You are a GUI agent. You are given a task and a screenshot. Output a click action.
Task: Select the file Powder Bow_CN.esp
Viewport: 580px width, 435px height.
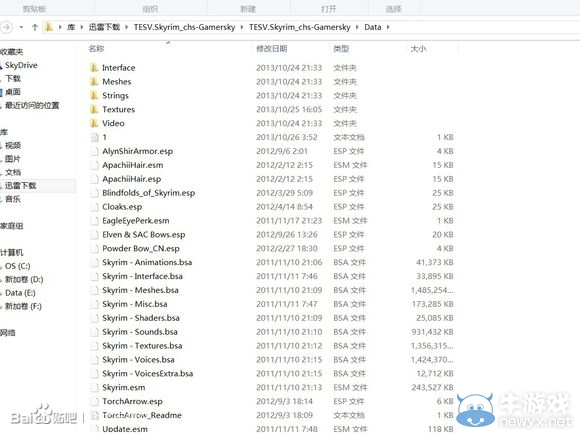141,249
